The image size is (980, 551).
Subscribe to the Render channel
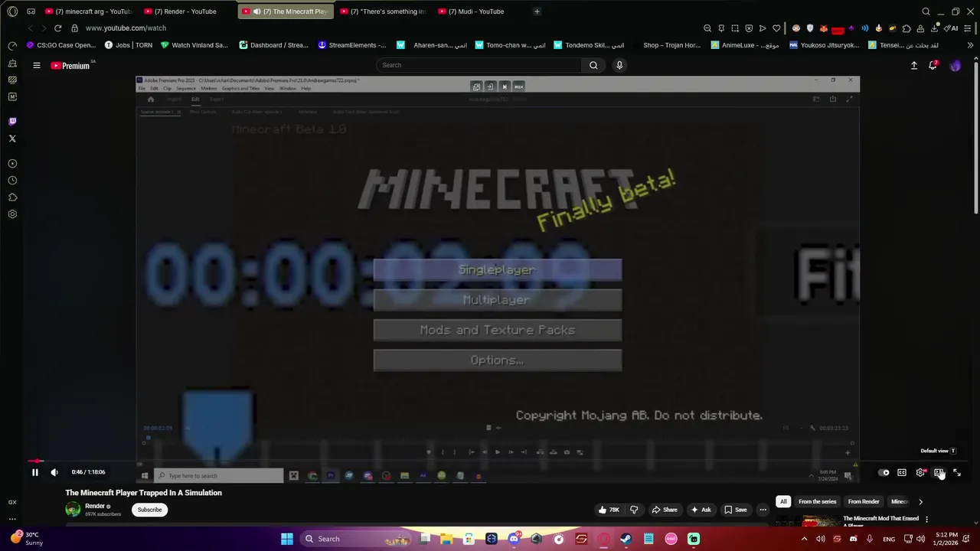point(149,510)
